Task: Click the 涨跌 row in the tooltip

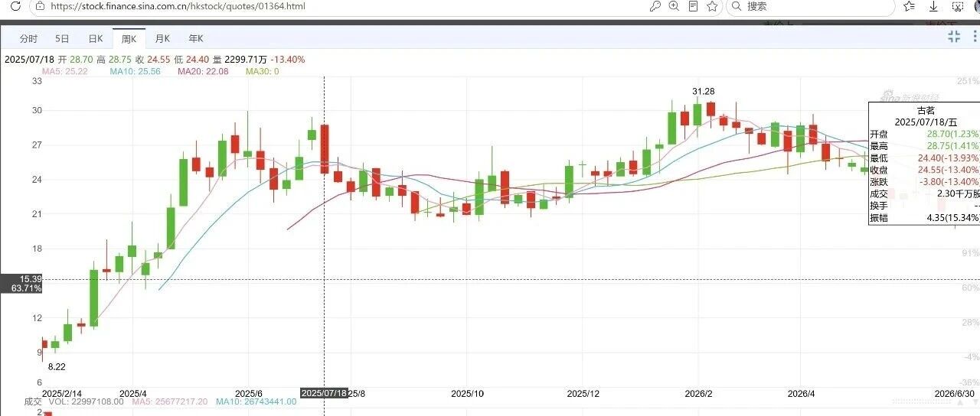Action: click(x=924, y=182)
